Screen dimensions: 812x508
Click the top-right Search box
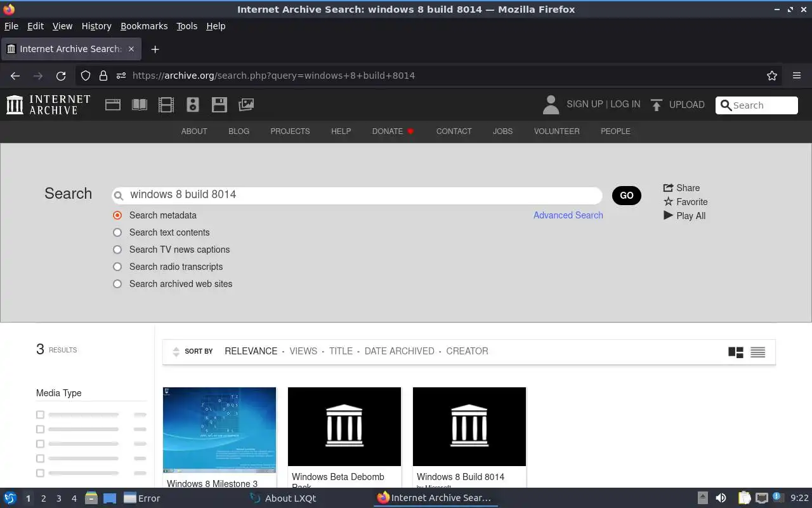(x=757, y=105)
